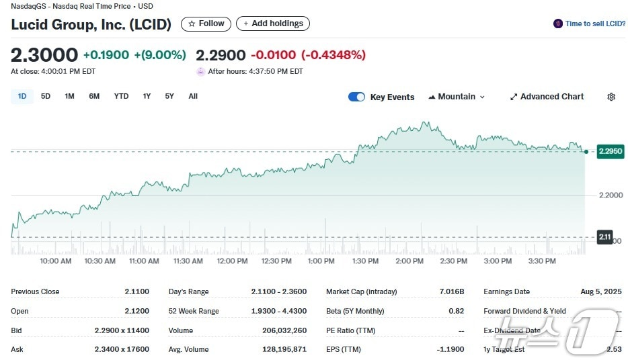Click the expand arrows icon for Advanced Chart
The height and width of the screenshot is (364, 628).
tap(514, 97)
